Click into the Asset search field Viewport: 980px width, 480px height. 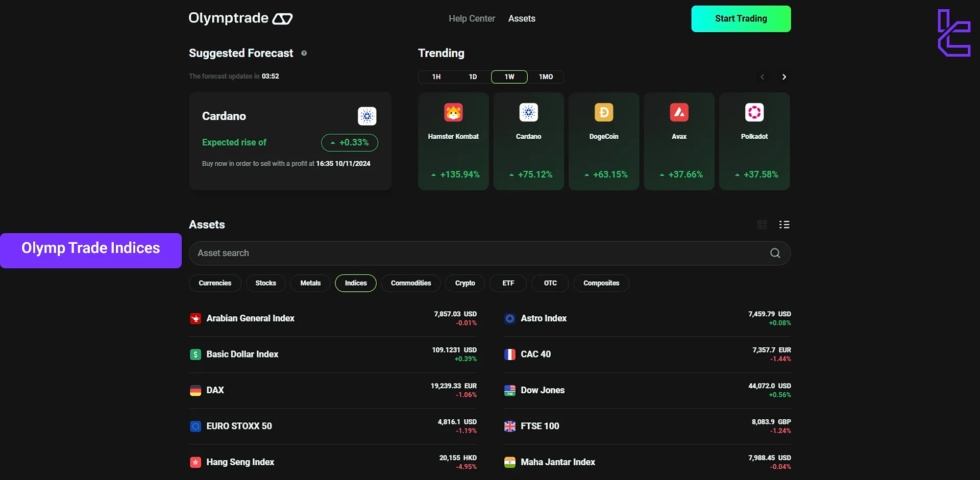(x=490, y=253)
